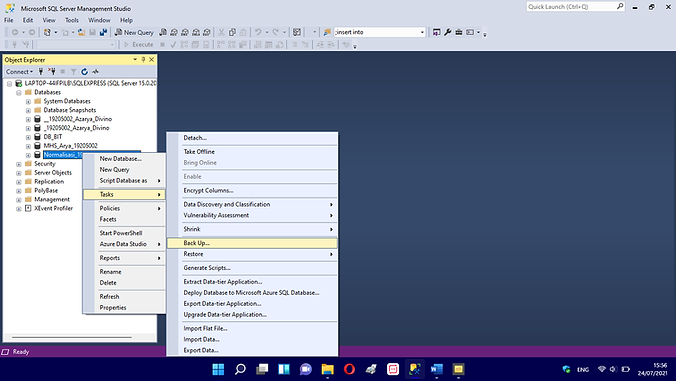Choose Back Up... in Tasks submenu
Screen dimensions: 676x381
[252, 243]
